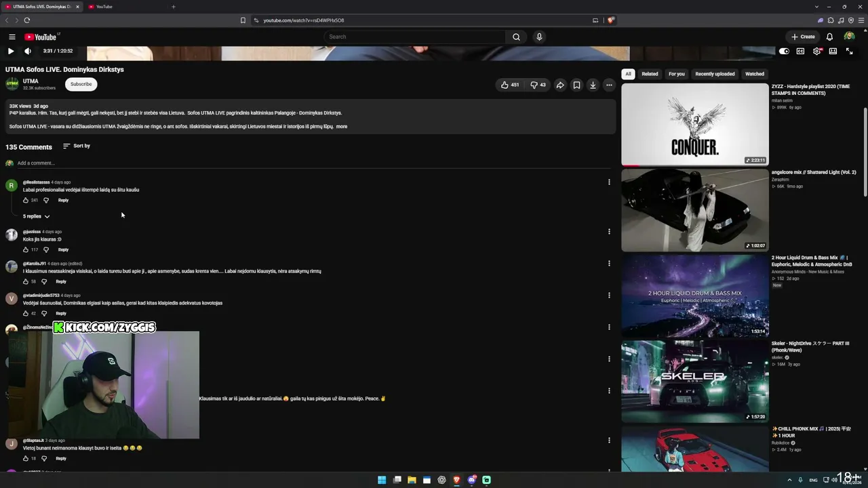Viewport: 868px width, 488px height.
Task: Expand the 5 replies under Realistasss comment
Action: pyautogui.click(x=37, y=216)
